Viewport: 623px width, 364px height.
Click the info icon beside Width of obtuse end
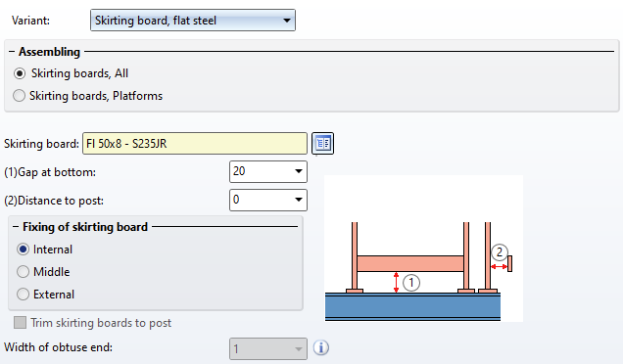point(321,347)
